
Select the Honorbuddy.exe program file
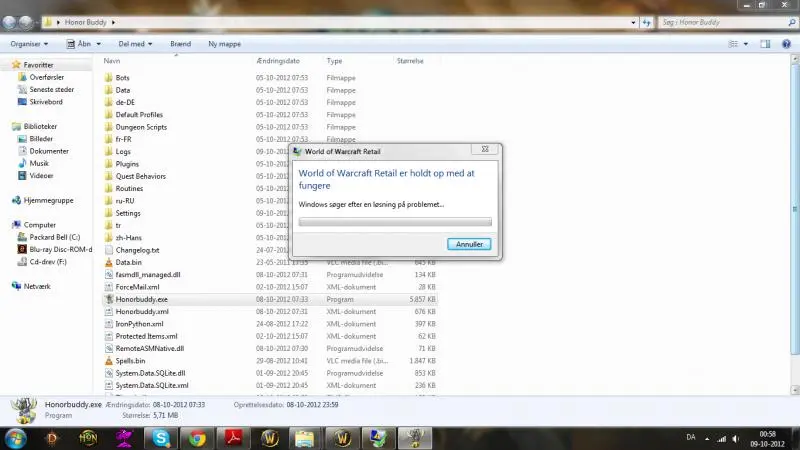click(141, 299)
